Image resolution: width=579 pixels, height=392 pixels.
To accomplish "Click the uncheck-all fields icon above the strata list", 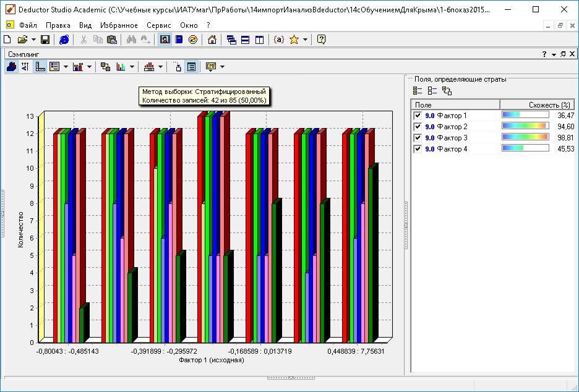I will click(432, 91).
